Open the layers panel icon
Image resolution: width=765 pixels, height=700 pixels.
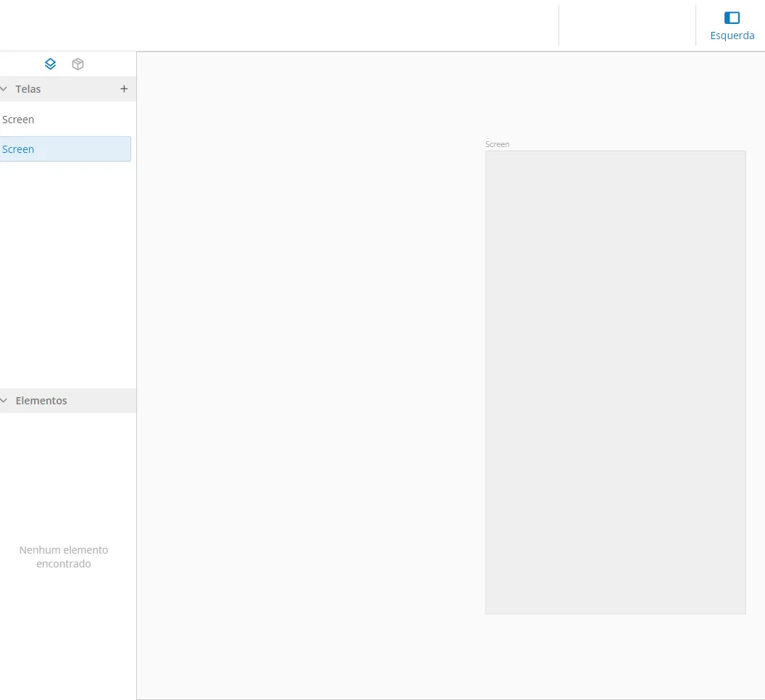point(50,64)
